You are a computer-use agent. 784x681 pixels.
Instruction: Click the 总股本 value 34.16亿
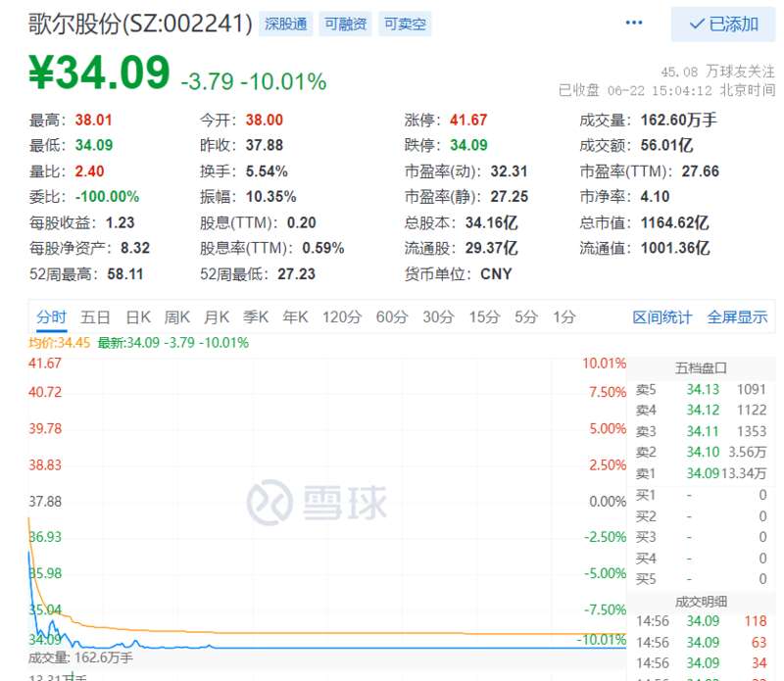[x=492, y=222]
